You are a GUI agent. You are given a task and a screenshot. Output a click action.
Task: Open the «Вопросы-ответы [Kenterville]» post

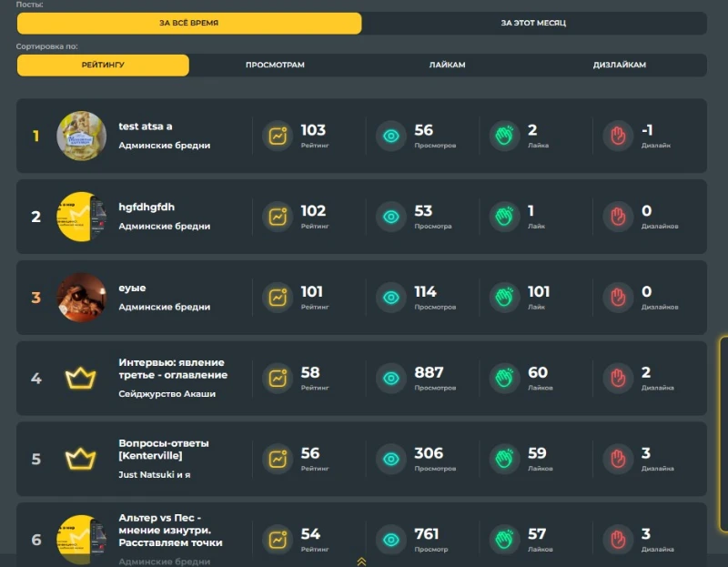coord(164,450)
